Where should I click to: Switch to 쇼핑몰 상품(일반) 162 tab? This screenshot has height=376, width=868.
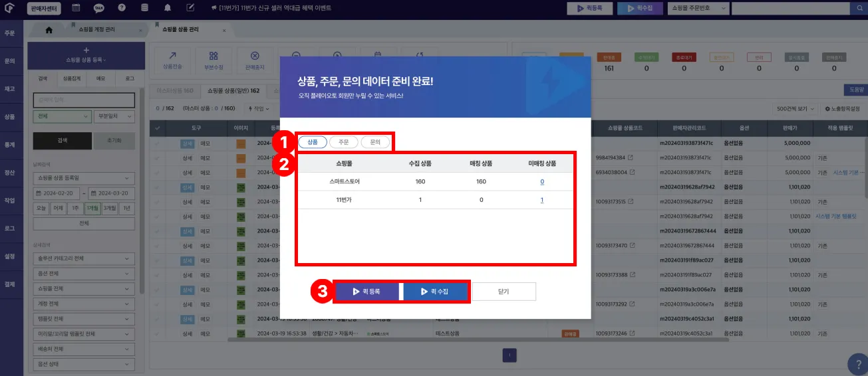pos(233,90)
